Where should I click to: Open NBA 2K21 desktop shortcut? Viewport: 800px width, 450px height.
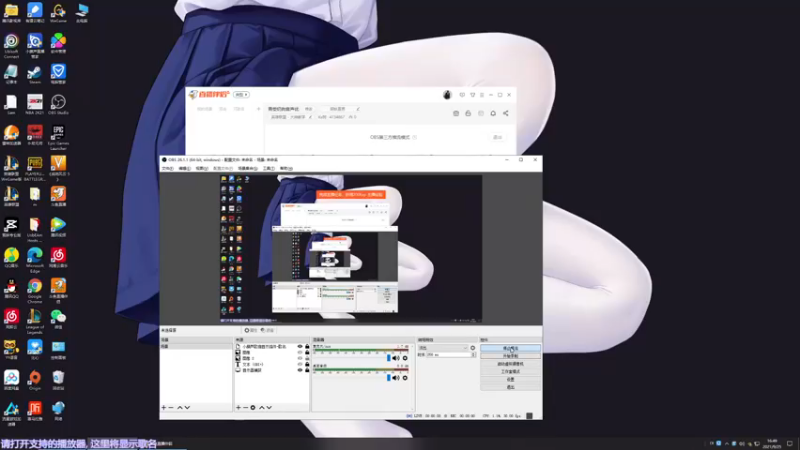35,105
